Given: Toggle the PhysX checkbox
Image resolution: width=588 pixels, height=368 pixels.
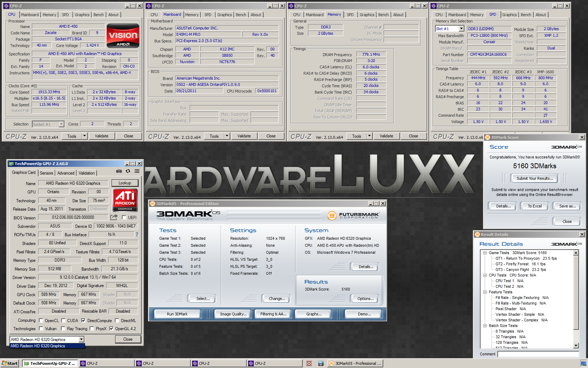Looking at the screenshot, I should (92, 329).
